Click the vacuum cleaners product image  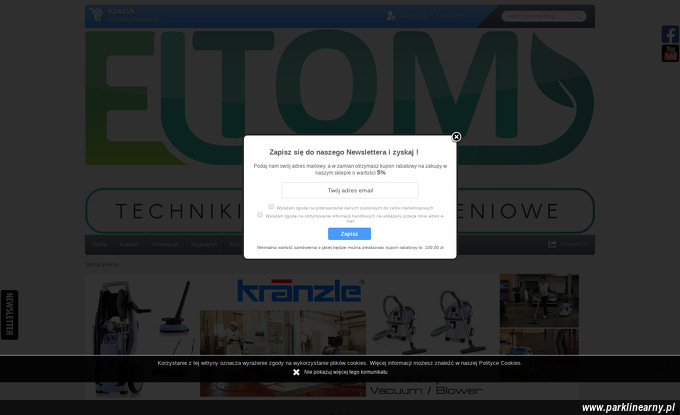pyautogui.click(x=432, y=321)
